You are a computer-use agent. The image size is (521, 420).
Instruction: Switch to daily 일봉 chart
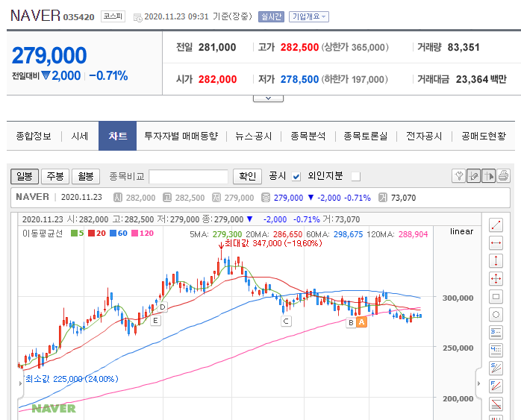(x=25, y=176)
